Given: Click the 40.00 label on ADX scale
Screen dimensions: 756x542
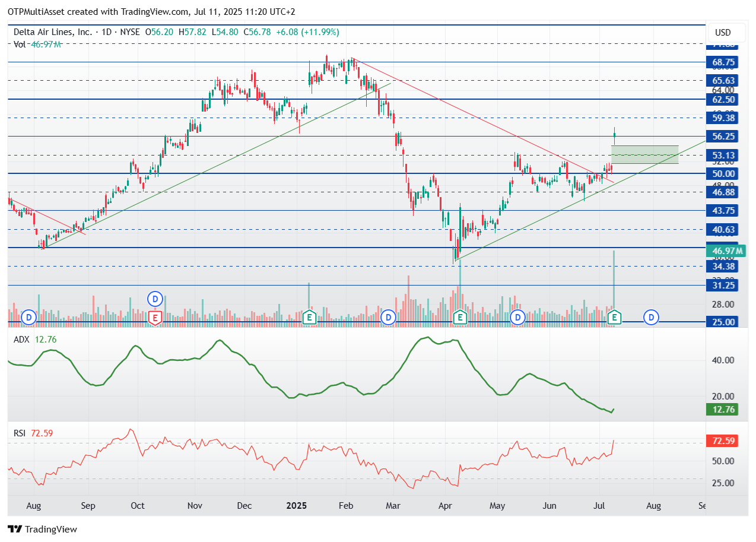Looking at the screenshot, I should 723,360.
